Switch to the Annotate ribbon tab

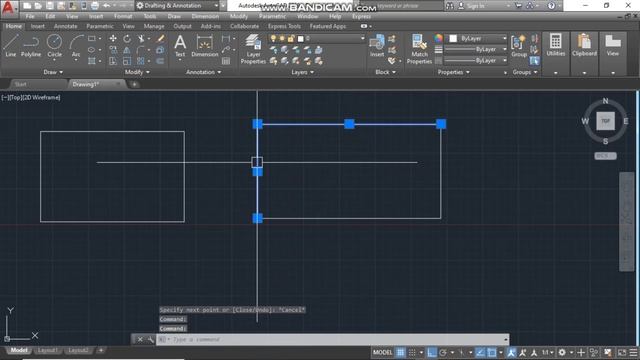65,26
